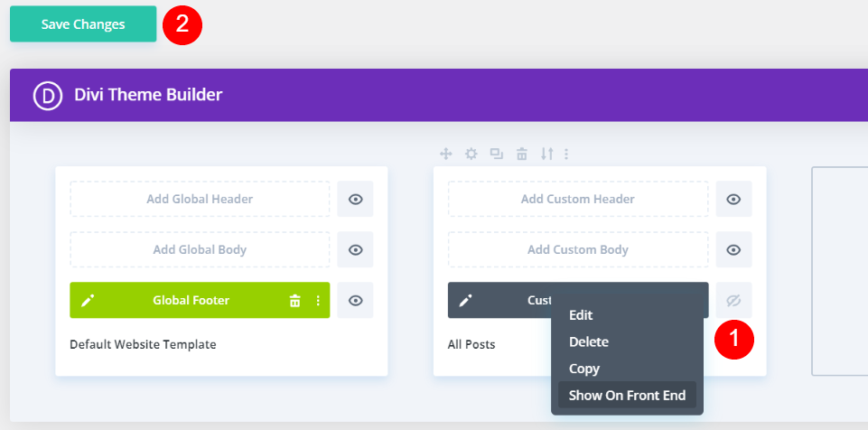Click the All Posts template label
868x430 pixels.
point(471,344)
